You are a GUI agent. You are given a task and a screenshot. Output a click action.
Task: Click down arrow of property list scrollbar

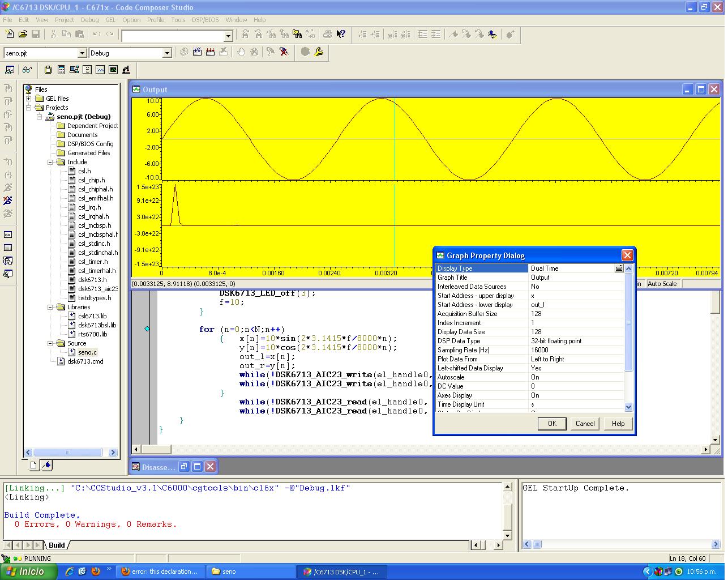pyautogui.click(x=628, y=407)
